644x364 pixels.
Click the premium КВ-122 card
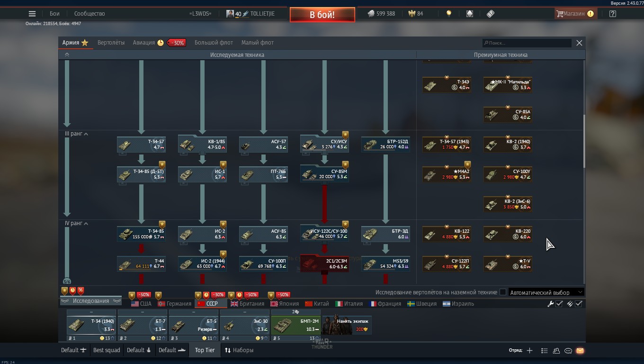click(x=447, y=234)
